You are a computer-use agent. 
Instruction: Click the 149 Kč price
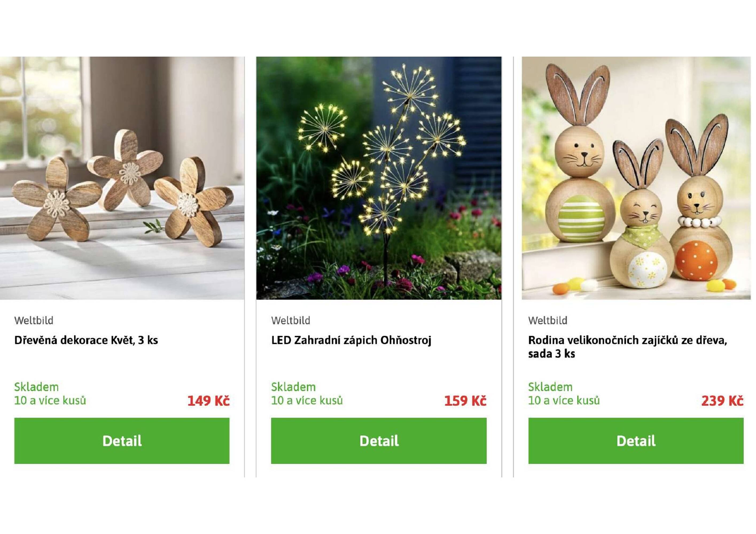tap(208, 400)
